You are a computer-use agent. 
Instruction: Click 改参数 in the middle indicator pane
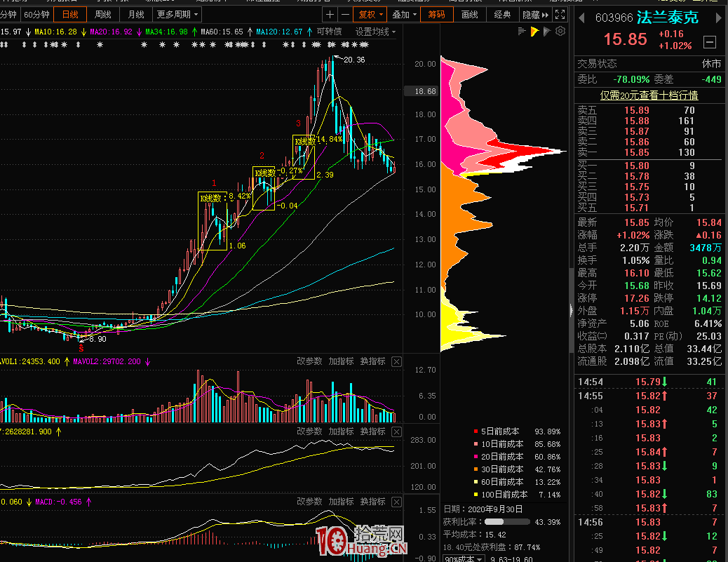tap(309, 431)
